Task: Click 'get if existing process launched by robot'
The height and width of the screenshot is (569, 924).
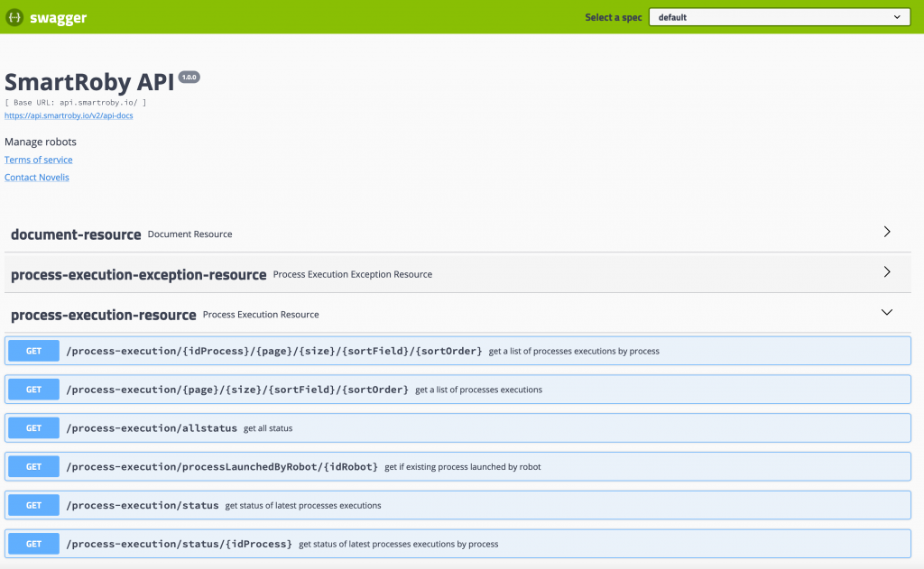Action: tap(463, 466)
